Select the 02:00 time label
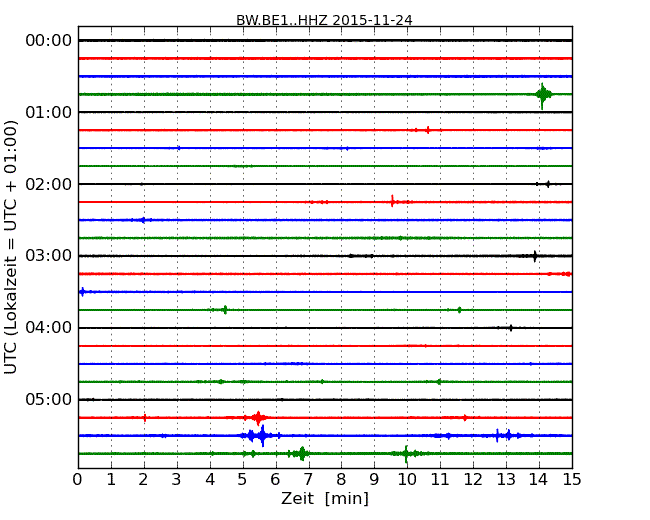650x520 pixels. (x=49, y=184)
